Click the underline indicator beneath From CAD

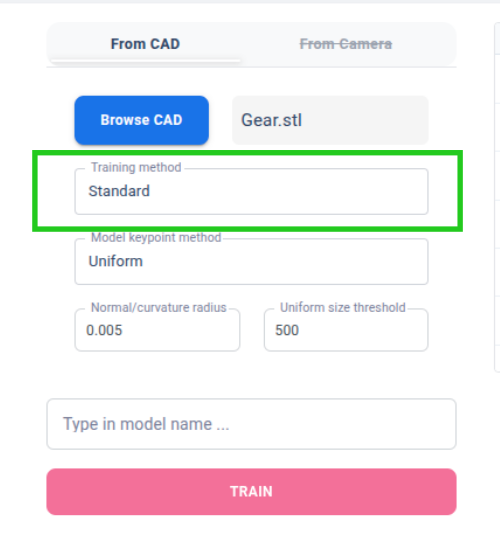point(145,61)
